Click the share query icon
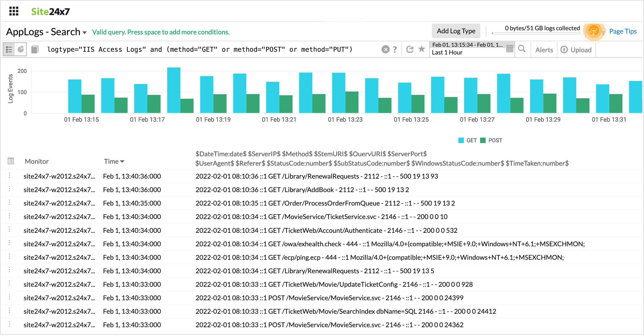 [x=410, y=49]
